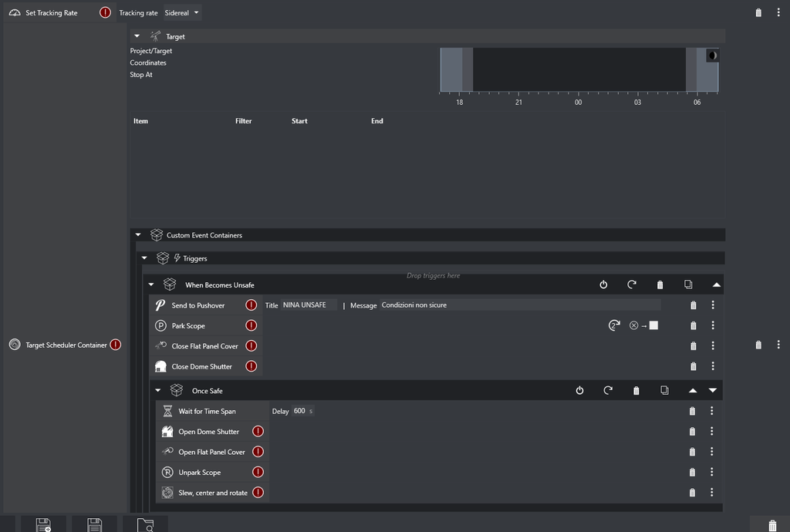Move When Becomes Unsafe container up
The height and width of the screenshot is (532, 790).
point(717,285)
